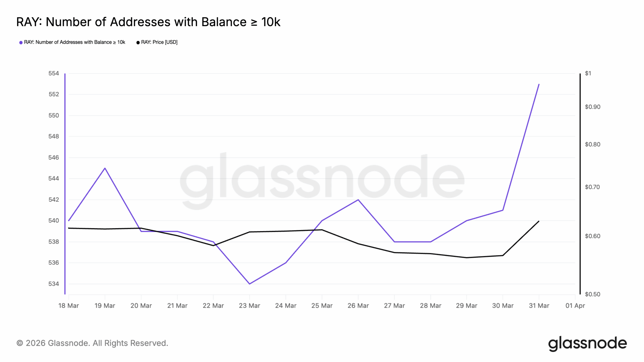Select the 31 Mar x-axis date tick

539,306
